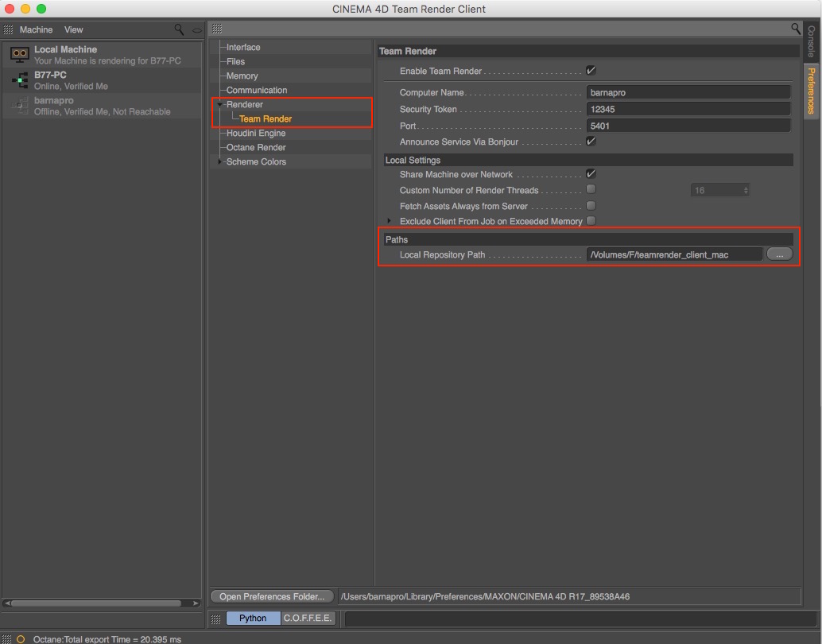
Task: Check Exclude Client From Job on Exceeded Memory
Action: [x=591, y=221]
